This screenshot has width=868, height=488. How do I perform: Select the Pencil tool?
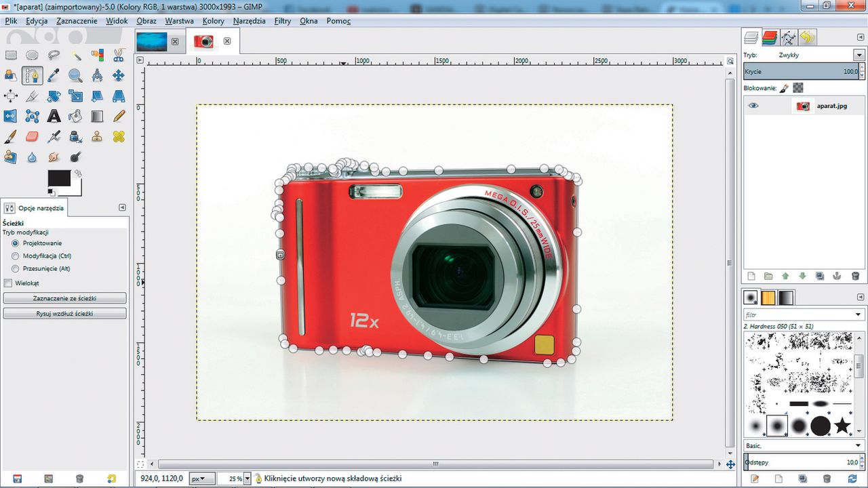coord(119,116)
